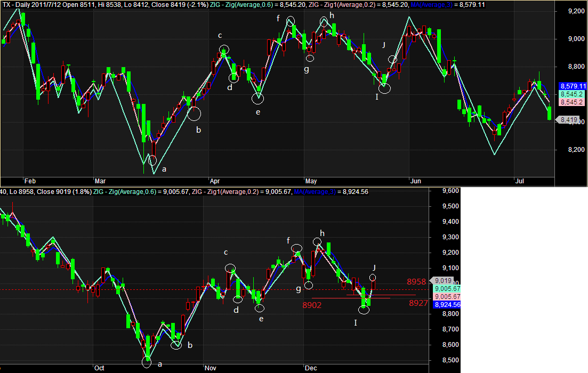Click the 9,300 price axis label
The height and width of the screenshot is (373, 588).
point(451,237)
